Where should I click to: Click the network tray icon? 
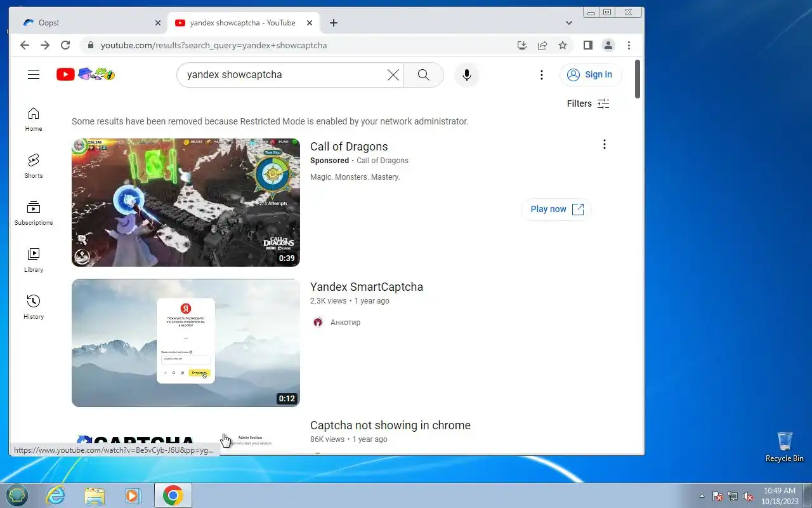tap(733, 496)
